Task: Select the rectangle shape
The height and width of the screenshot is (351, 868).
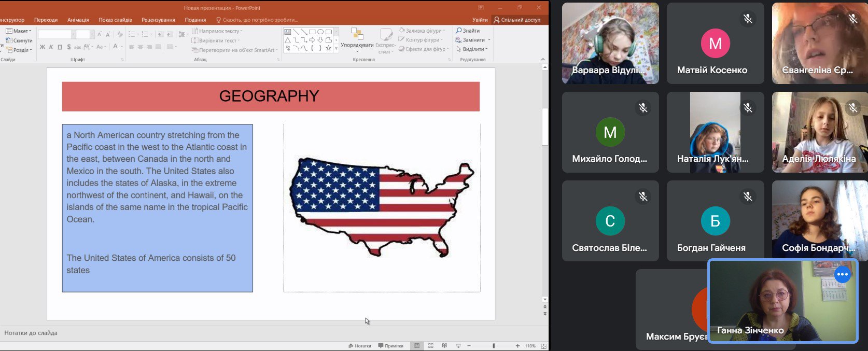Action: pyautogui.click(x=312, y=32)
